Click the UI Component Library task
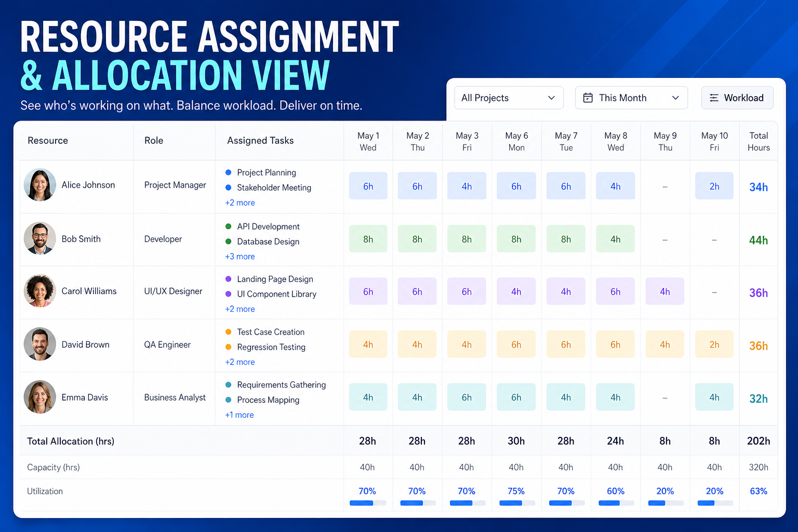The height and width of the screenshot is (532, 798). tap(276, 294)
